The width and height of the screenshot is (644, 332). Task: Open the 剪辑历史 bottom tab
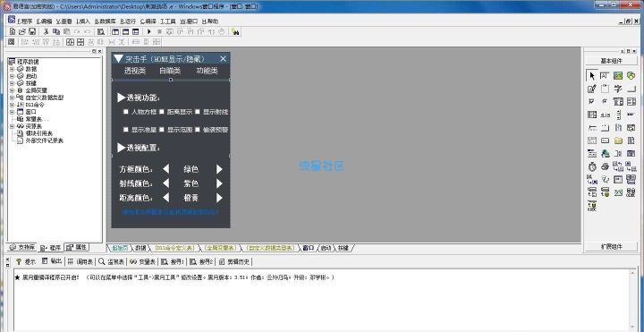tap(234, 261)
